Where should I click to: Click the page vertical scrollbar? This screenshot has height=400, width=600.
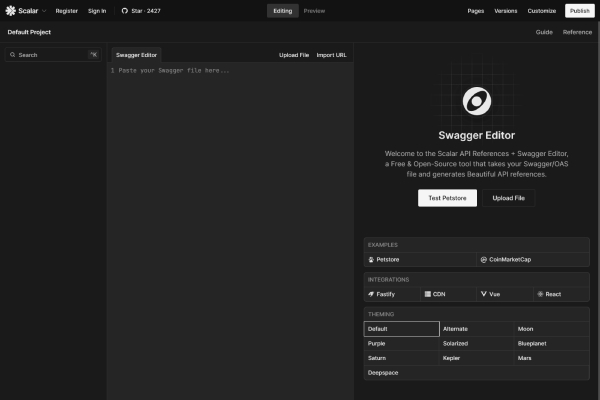pos(598,211)
